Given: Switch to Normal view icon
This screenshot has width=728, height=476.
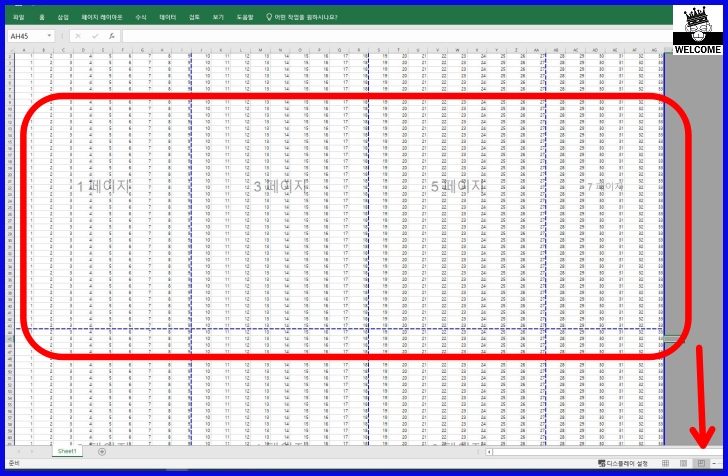Looking at the screenshot, I should click(x=665, y=463).
